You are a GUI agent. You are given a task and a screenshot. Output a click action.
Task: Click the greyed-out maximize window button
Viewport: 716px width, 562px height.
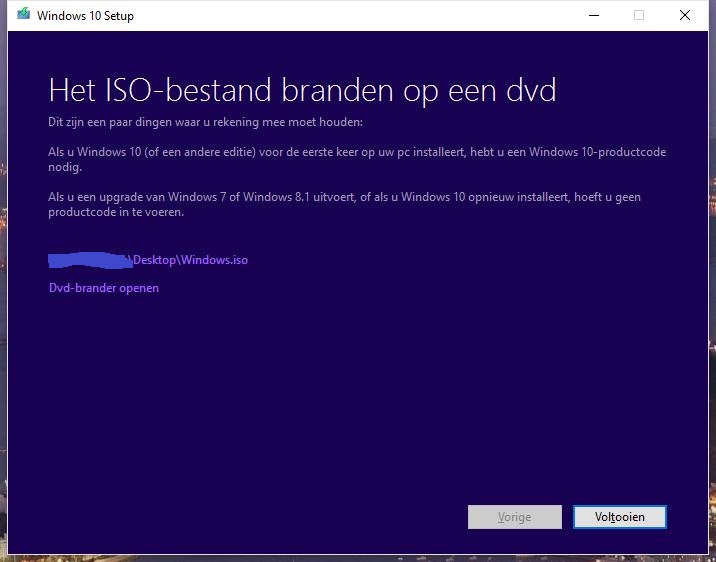click(639, 15)
